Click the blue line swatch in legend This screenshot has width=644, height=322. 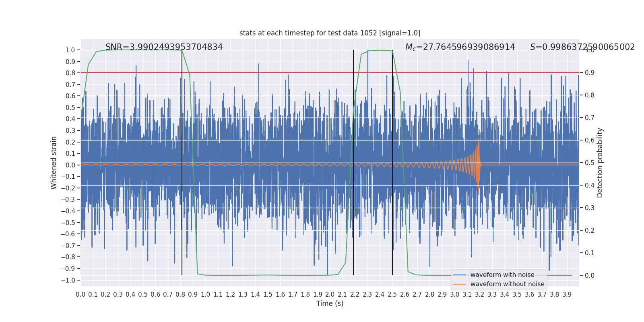460,275
